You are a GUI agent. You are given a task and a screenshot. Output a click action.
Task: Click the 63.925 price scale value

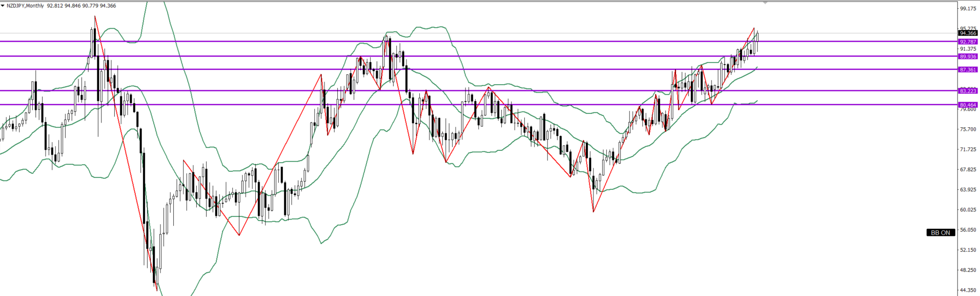pyautogui.click(x=968, y=189)
